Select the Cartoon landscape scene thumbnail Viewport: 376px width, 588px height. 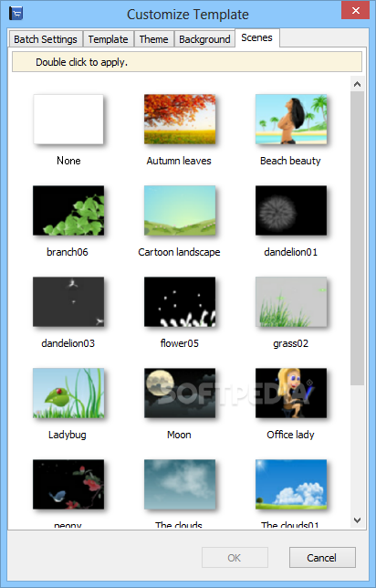(x=180, y=210)
